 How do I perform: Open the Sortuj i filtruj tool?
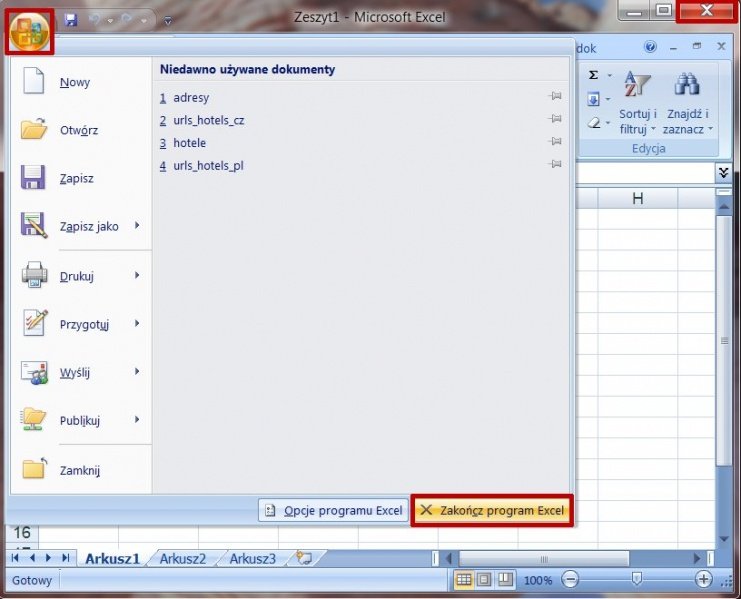637,103
